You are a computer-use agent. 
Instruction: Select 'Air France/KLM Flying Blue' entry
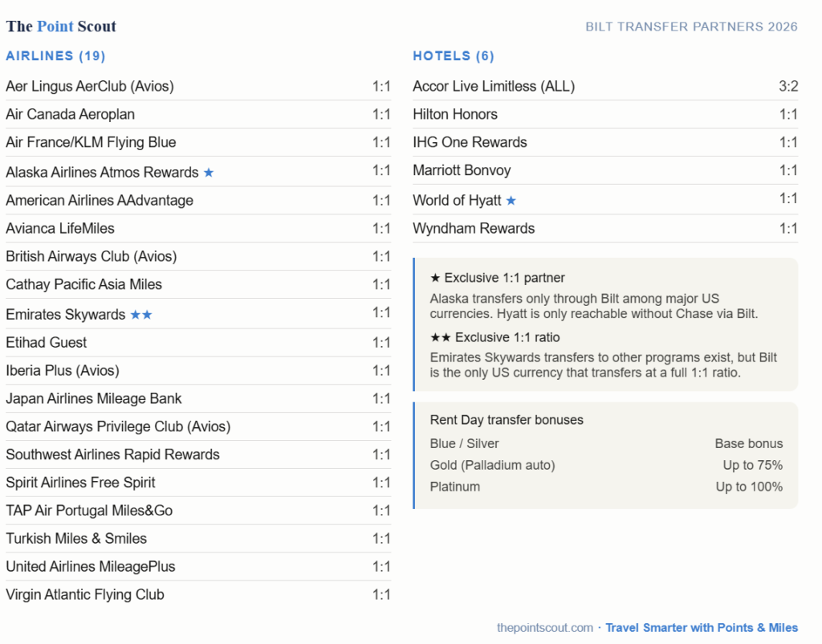pyautogui.click(x=198, y=142)
